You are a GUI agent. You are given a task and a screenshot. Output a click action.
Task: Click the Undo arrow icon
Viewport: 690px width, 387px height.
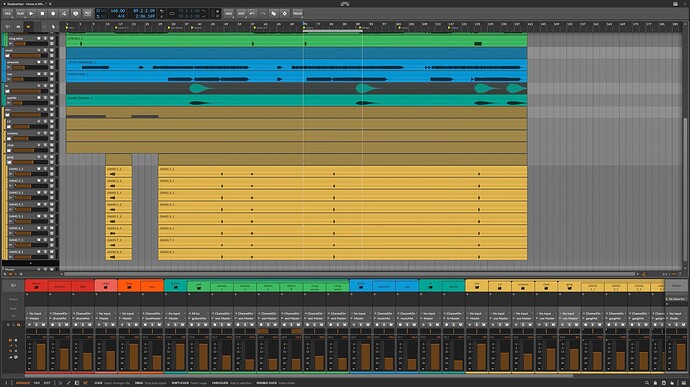(252, 14)
